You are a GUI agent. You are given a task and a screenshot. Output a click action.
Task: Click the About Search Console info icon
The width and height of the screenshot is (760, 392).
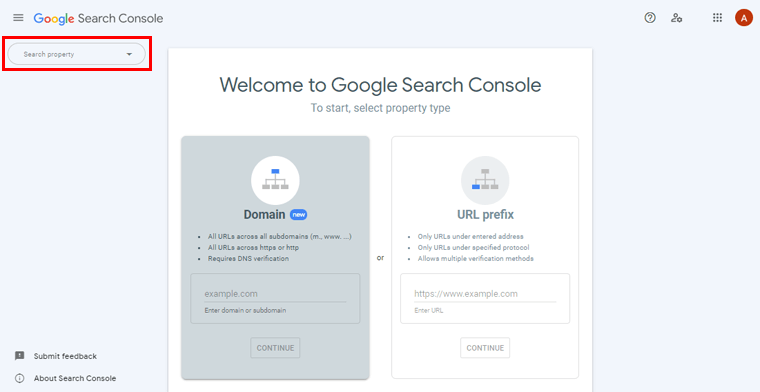[19, 378]
